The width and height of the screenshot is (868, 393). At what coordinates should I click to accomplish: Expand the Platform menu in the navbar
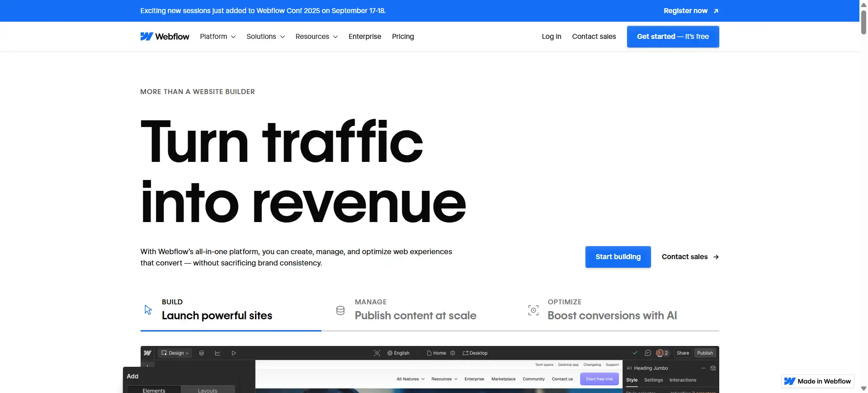click(218, 37)
